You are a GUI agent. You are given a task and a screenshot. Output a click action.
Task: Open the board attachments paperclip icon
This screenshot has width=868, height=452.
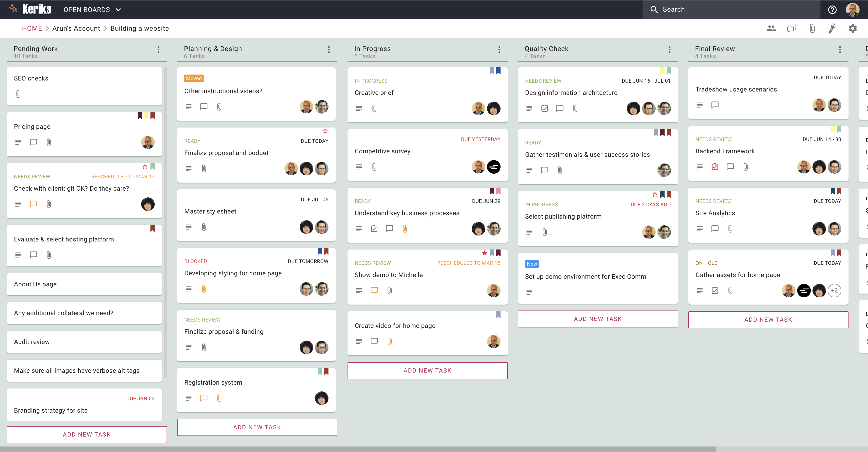point(812,28)
